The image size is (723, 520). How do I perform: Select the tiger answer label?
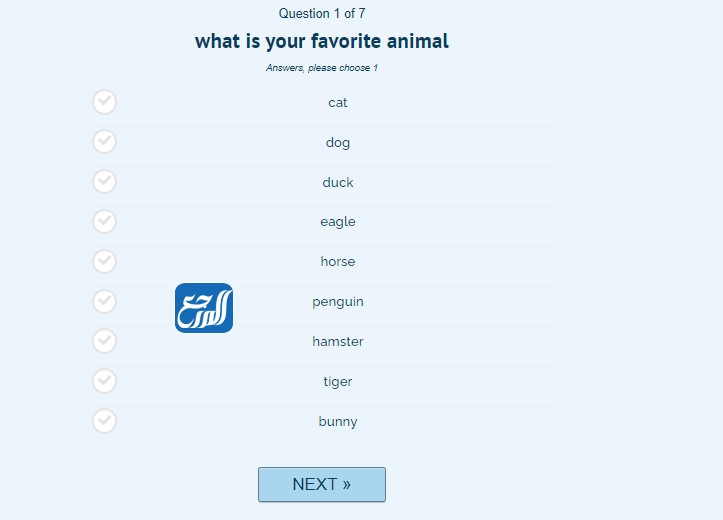tap(338, 381)
